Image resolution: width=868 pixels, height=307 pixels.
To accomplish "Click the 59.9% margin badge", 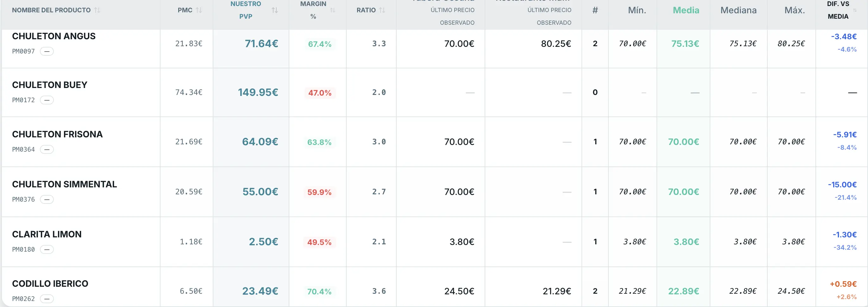I will pyautogui.click(x=319, y=192).
